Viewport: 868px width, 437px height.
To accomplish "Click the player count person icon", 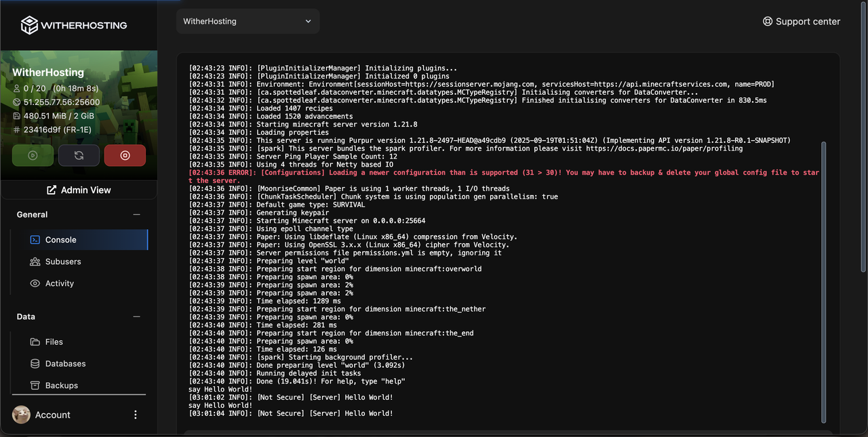I will [x=17, y=89].
